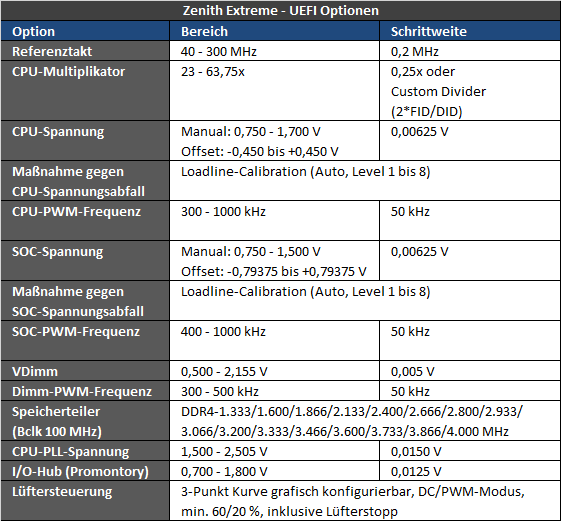Screen dimensions: 561x521
Task: Select the 'CPU-PWM-Frequenz' row label
Action: tap(76, 211)
